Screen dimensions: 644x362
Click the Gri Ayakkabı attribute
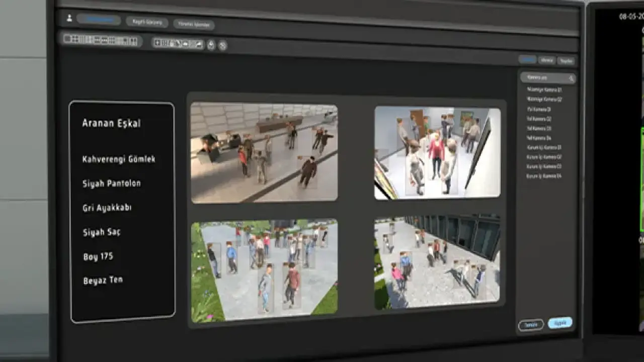(x=107, y=208)
